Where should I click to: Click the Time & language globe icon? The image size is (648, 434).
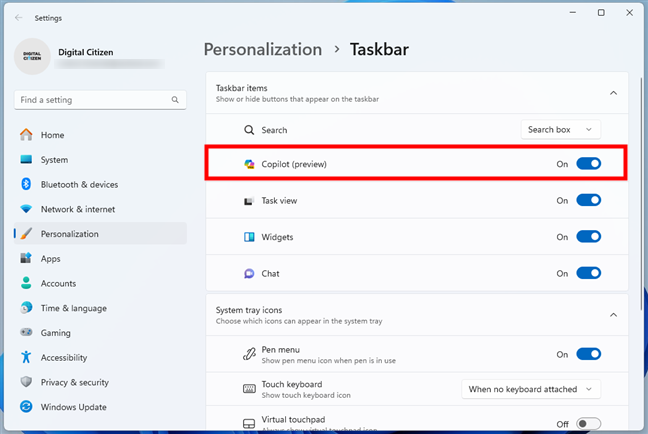click(x=26, y=308)
